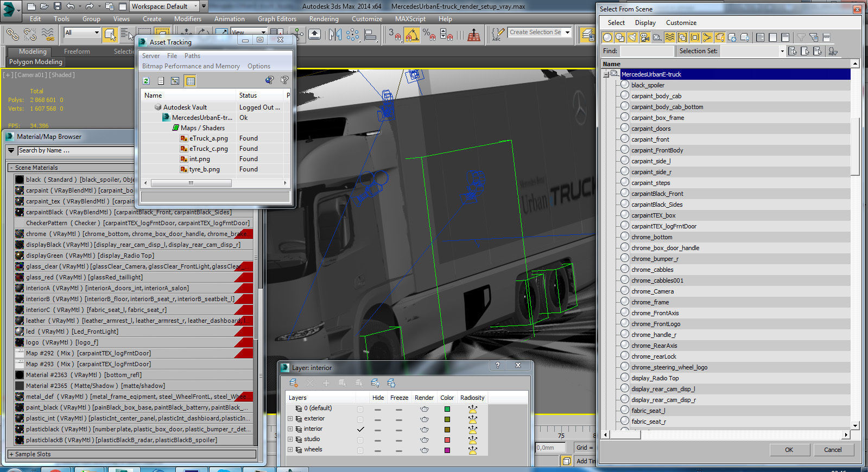Click Select All icon in Select From Scene
The width and height of the screenshot is (868, 472).
click(x=761, y=37)
